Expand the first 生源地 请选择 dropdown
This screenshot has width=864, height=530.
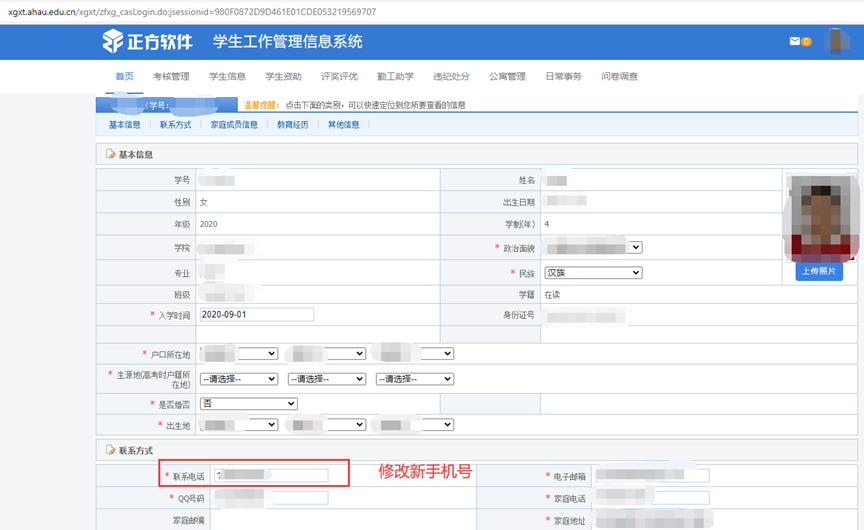pyautogui.click(x=239, y=379)
